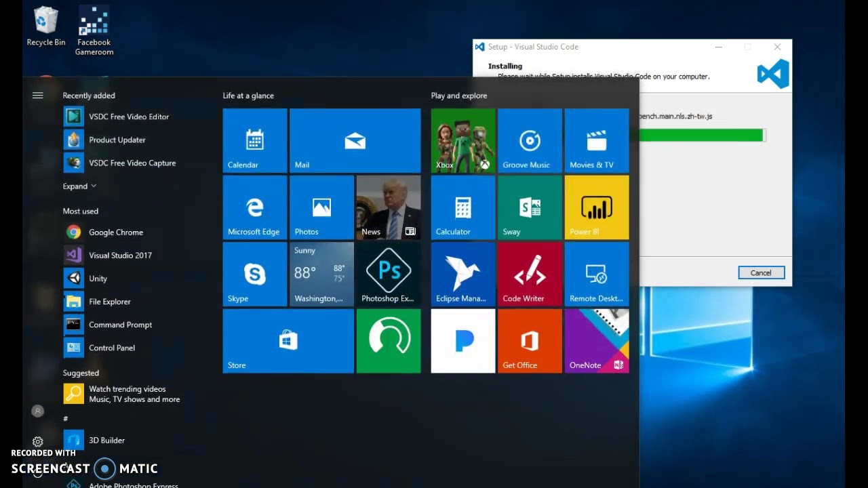
Task: Launch OneNote tile
Action: pyautogui.click(x=597, y=341)
